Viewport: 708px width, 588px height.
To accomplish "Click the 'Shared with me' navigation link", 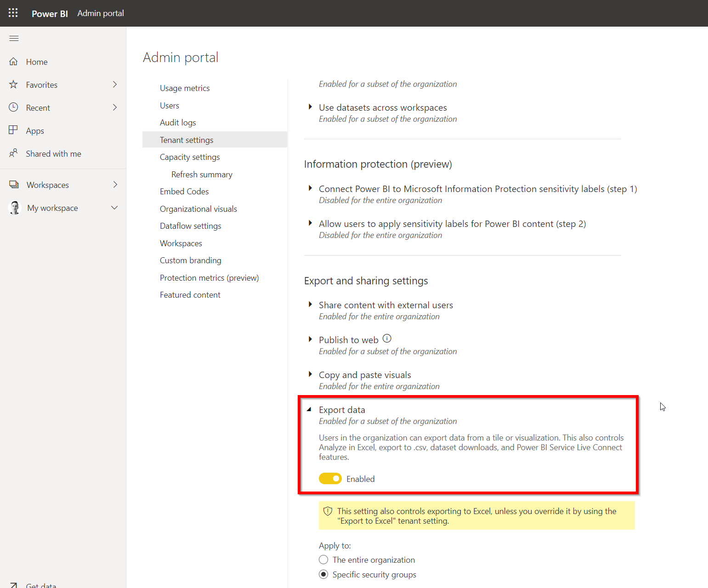I will click(53, 154).
